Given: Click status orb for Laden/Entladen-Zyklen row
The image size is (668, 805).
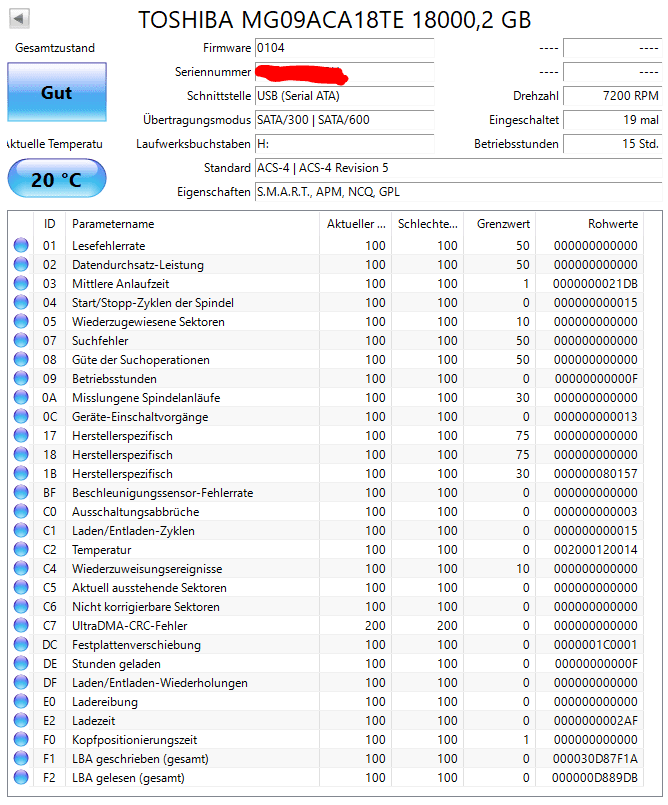Looking at the screenshot, I should pyautogui.click(x=21, y=530).
